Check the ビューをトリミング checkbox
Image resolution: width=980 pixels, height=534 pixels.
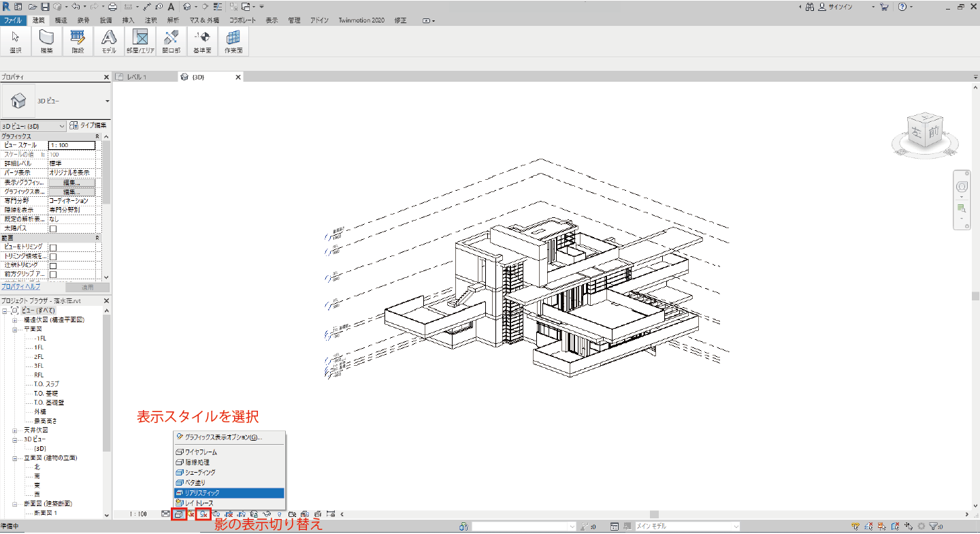tap(53, 247)
